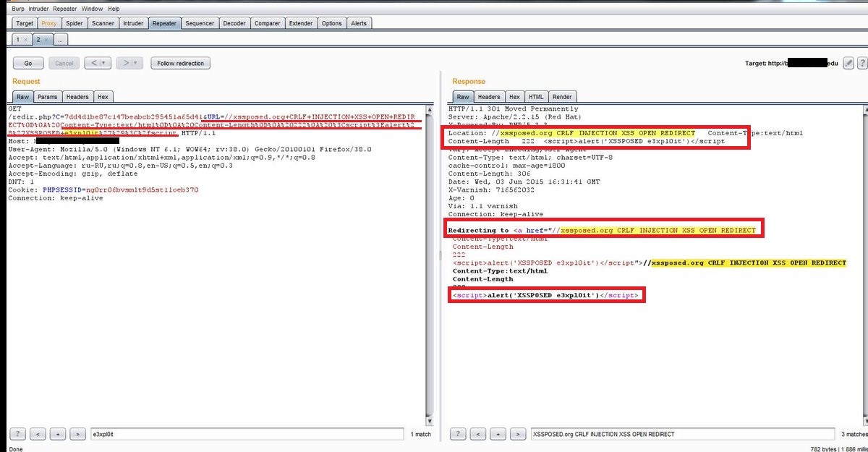The width and height of the screenshot is (868, 452).
Task: Switch to the Spider tool tab
Action: 74,23
